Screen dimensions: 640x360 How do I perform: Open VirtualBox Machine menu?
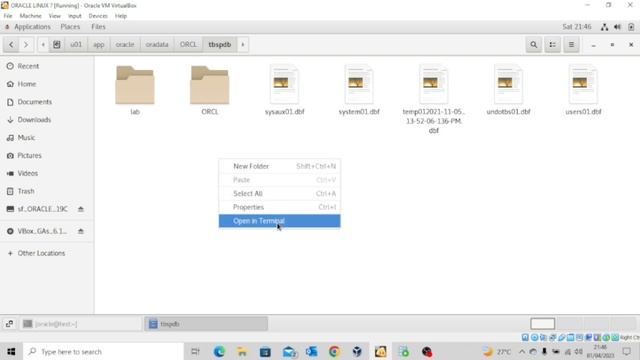pyautogui.click(x=31, y=16)
